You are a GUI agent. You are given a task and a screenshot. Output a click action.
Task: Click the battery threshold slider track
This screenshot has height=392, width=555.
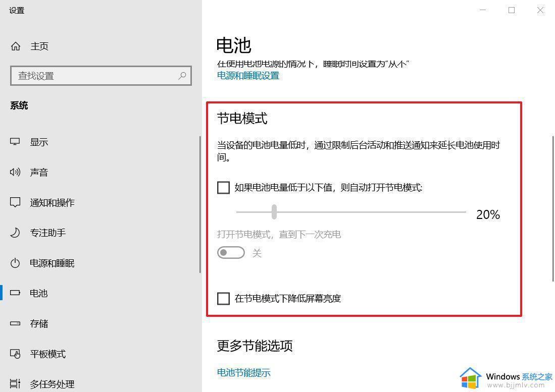(351, 212)
